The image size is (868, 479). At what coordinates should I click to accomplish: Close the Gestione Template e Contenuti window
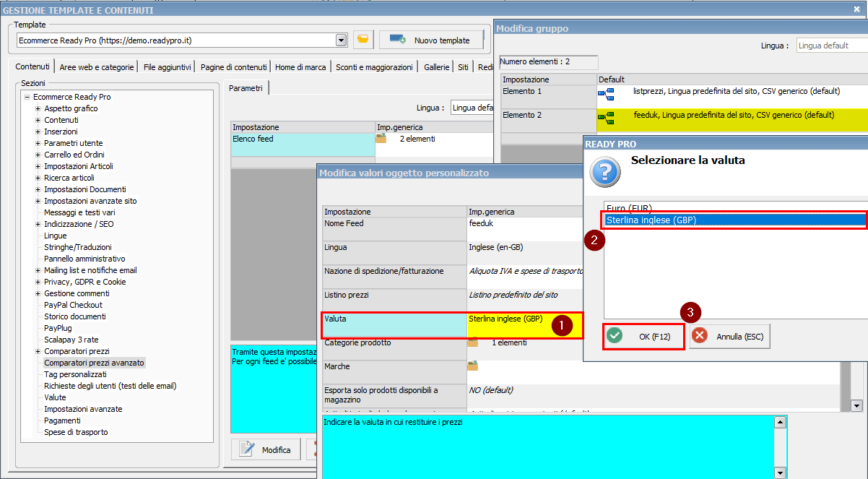[856, 9]
